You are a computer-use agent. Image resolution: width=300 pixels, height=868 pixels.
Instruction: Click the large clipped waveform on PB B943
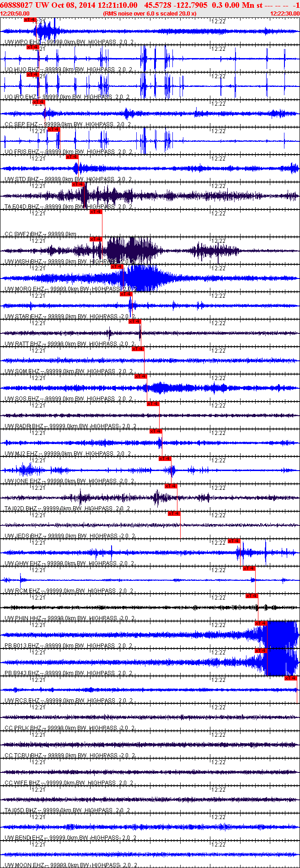[282, 662]
